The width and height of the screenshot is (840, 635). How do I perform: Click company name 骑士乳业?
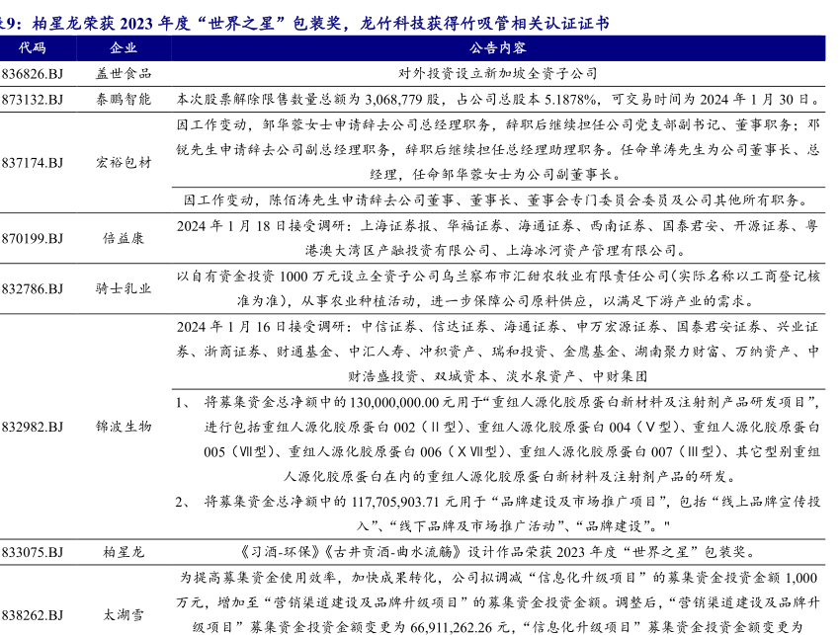point(124,289)
